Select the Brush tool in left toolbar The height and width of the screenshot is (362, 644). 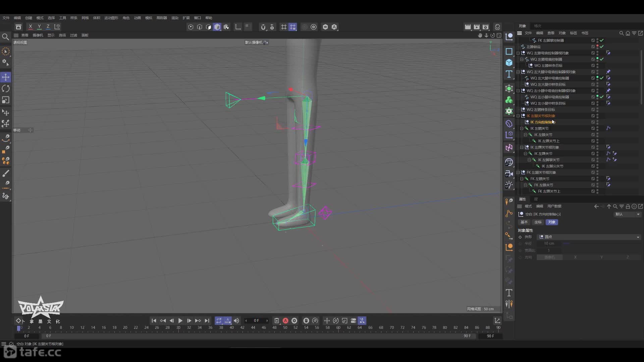(6, 173)
